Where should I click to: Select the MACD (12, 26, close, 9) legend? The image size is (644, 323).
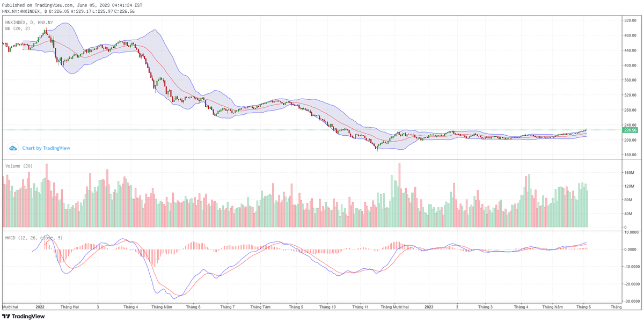(x=33, y=237)
